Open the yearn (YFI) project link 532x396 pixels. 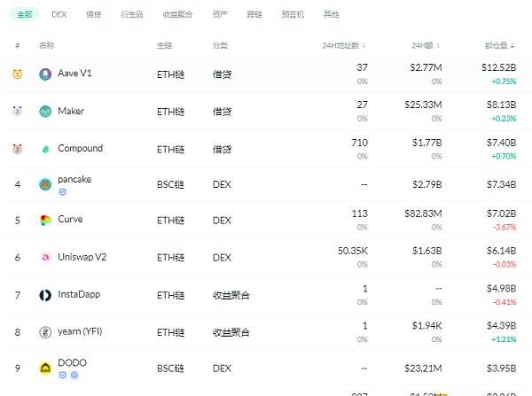[x=80, y=331]
